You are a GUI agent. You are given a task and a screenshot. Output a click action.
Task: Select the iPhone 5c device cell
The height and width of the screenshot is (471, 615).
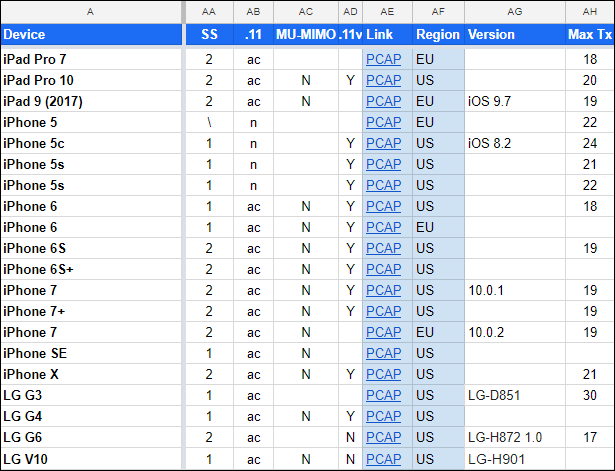coord(91,143)
